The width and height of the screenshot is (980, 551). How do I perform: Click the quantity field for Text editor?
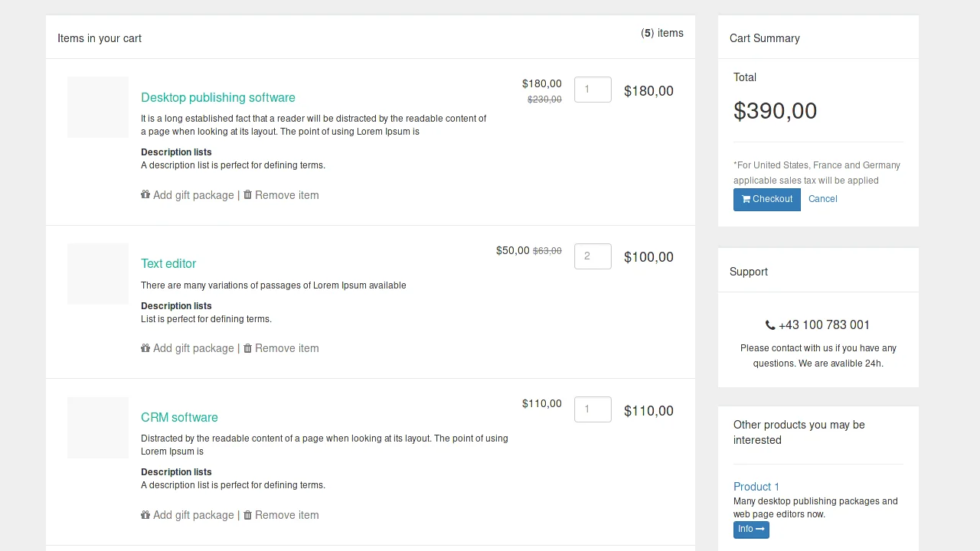pyautogui.click(x=593, y=256)
